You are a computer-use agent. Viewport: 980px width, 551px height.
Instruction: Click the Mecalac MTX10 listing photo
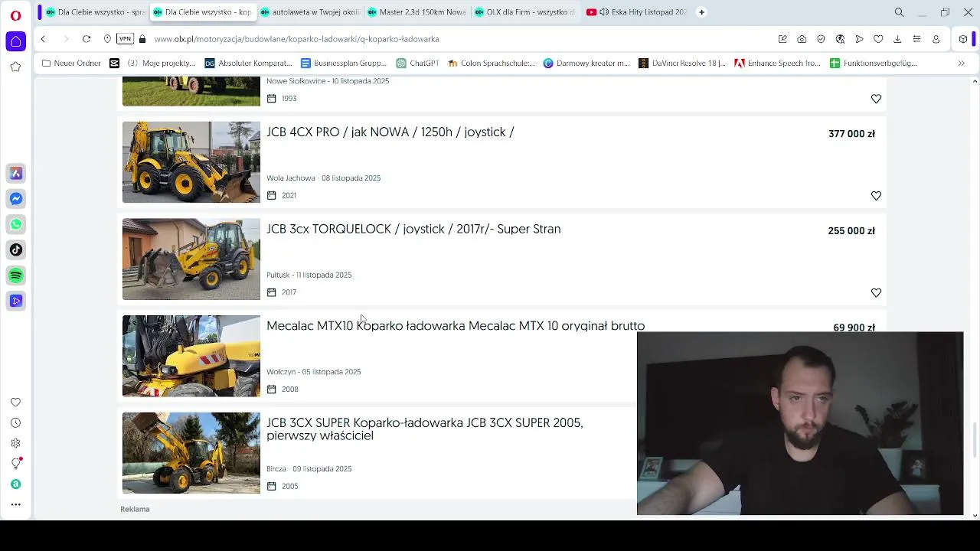pos(191,356)
